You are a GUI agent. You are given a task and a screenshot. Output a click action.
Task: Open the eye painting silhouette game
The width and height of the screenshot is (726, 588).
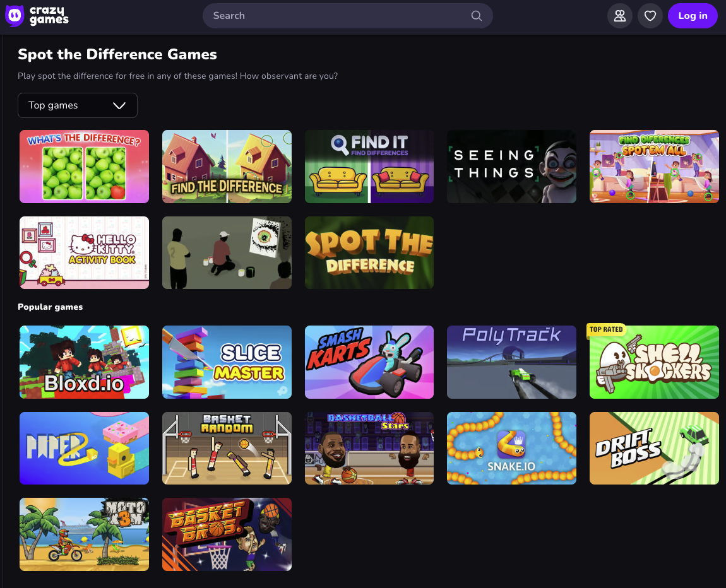click(x=227, y=252)
